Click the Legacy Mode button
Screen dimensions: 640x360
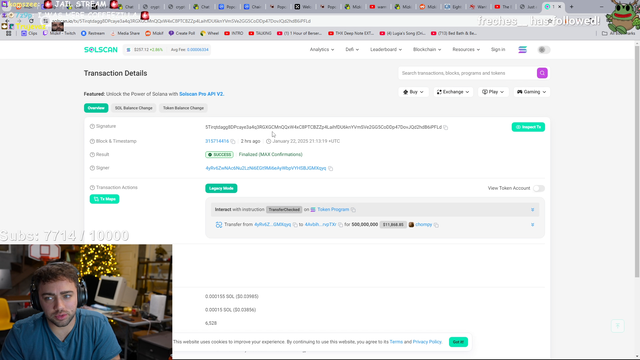(x=221, y=188)
